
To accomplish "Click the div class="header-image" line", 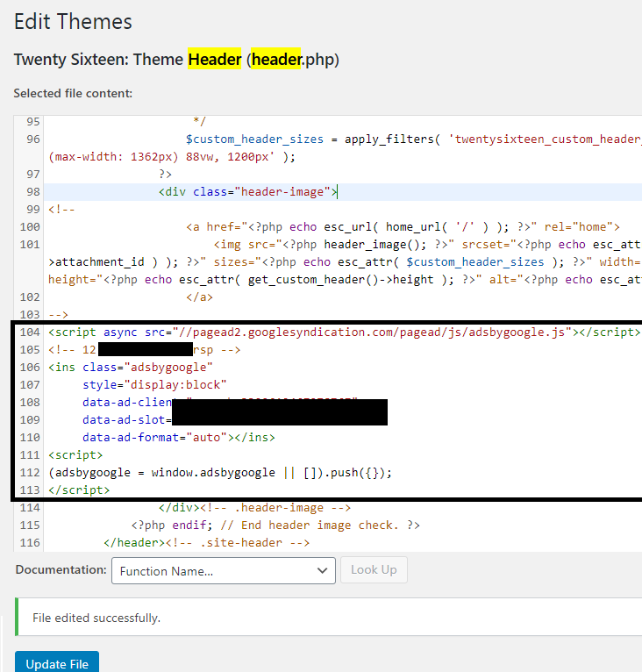I will (247, 192).
